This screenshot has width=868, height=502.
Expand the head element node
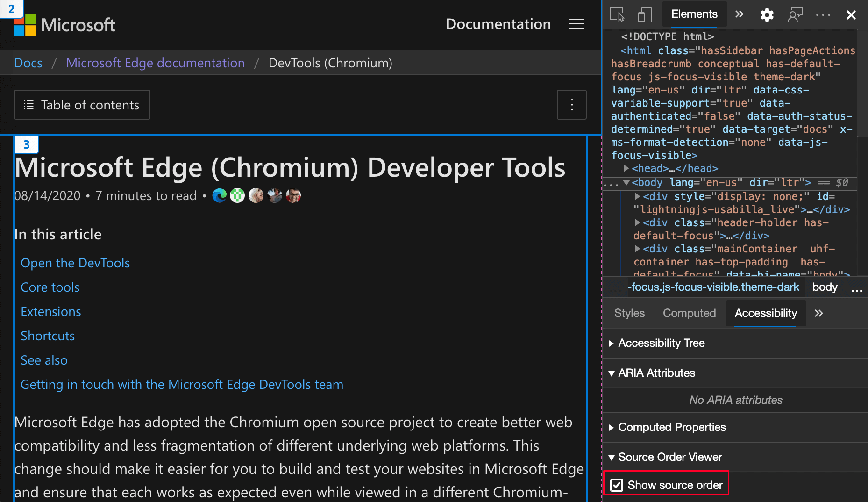[626, 168]
